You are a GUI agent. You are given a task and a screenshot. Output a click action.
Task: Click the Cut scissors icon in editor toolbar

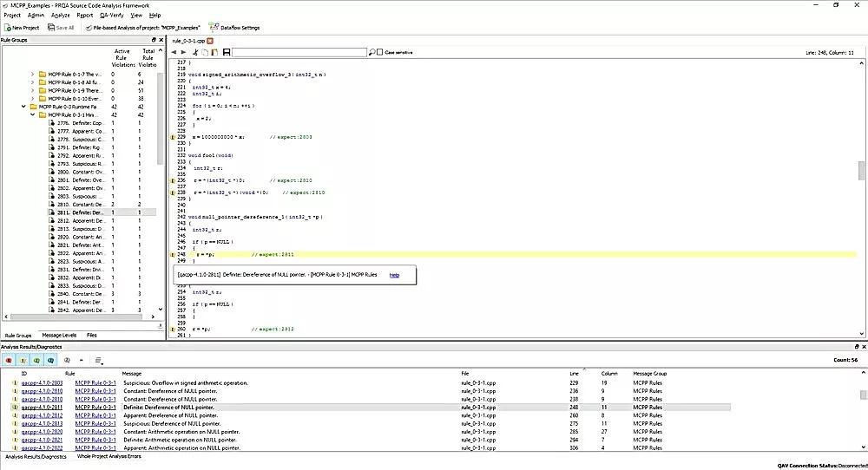tap(194, 52)
